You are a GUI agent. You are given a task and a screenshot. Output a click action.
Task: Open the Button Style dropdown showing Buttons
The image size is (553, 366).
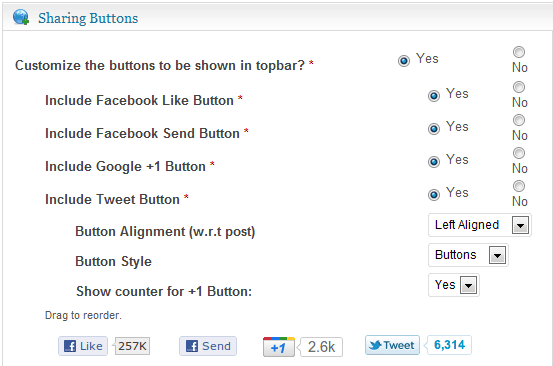pyautogui.click(x=468, y=255)
